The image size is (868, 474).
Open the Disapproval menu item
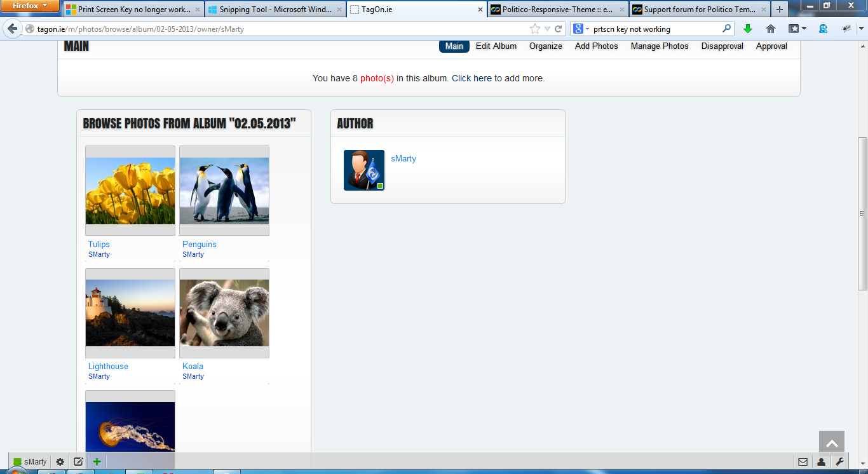pos(722,46)
